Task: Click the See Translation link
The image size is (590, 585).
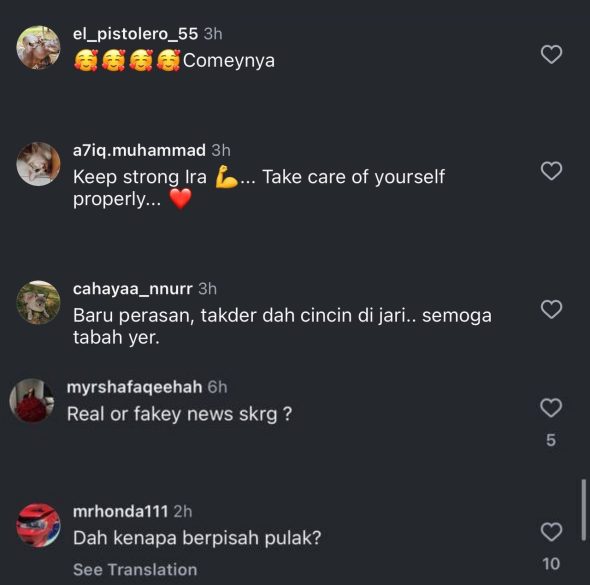Action: [135, 570]
